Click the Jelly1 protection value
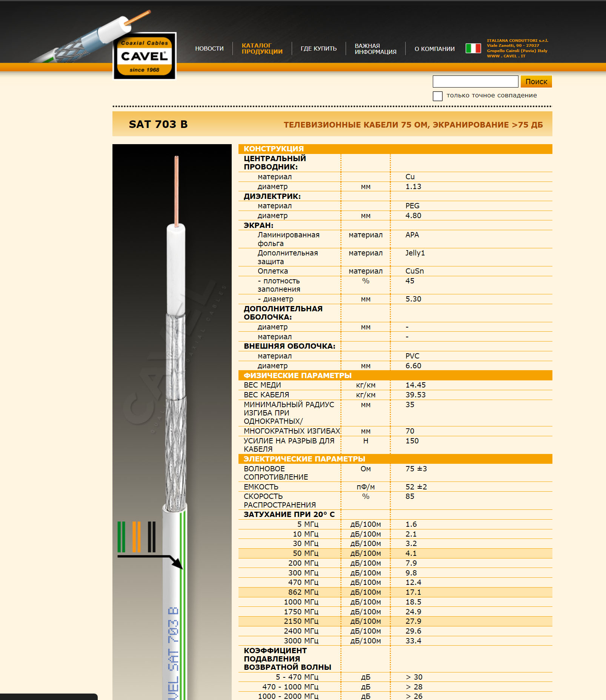The width and height of the screenshot is (606, 700). pyautogui.click(x=415, y=253)
